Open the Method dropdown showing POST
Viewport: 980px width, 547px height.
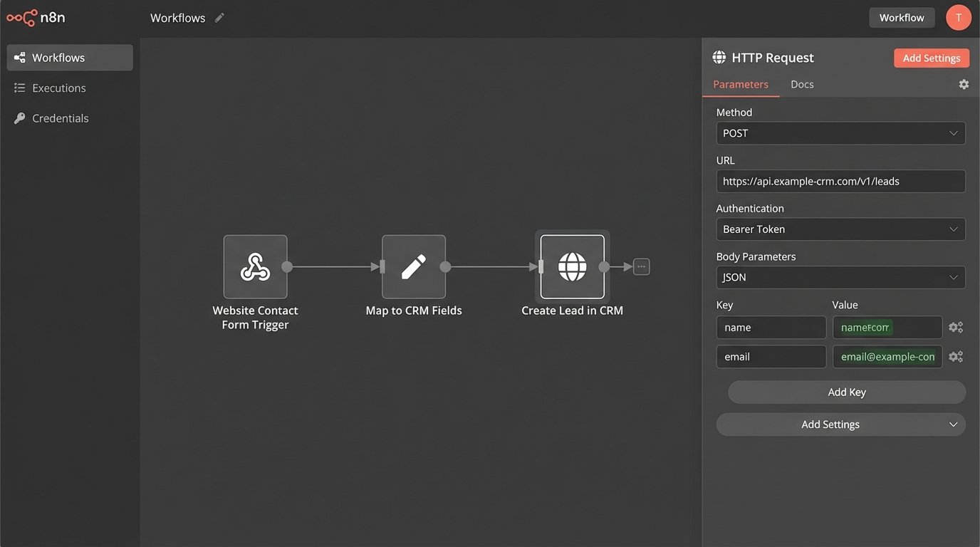(x=840, y=132)
